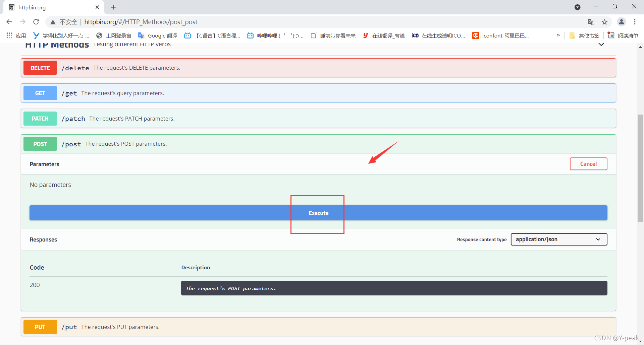Open the translate page icon
644x345 pixels.
(591, 22)
